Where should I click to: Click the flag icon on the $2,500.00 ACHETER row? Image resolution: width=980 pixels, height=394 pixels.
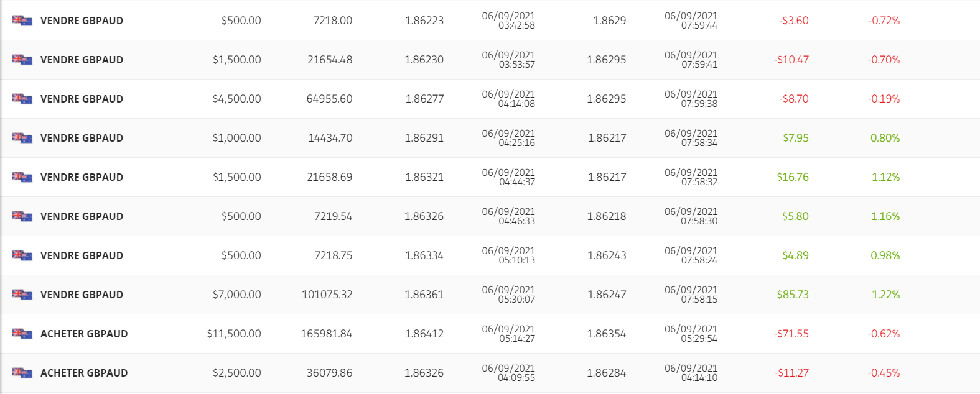(x=22, y=373)
